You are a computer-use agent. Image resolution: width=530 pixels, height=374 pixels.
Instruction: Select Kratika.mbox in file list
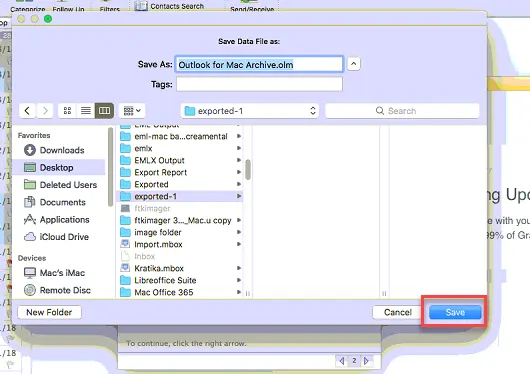180,268
